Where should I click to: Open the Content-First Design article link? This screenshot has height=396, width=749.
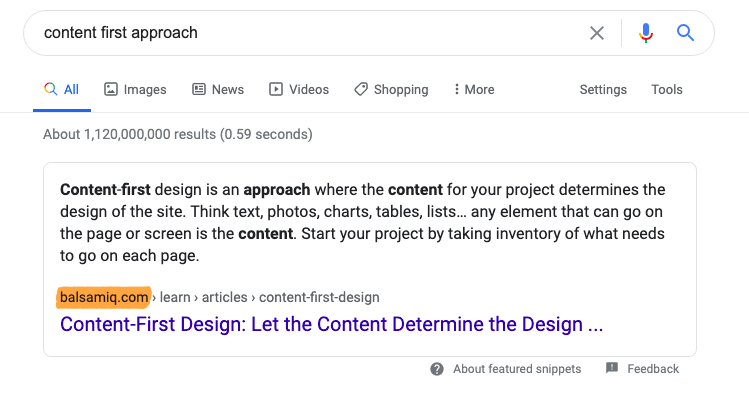point(332,324)
